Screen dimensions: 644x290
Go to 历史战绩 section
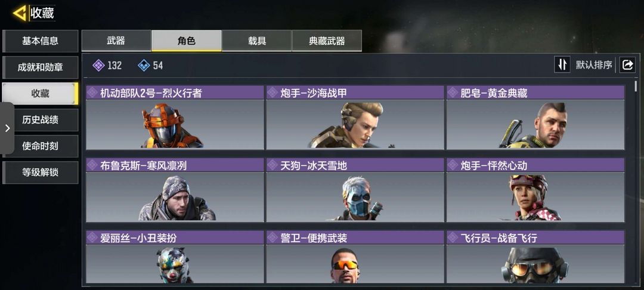point(41,120)
